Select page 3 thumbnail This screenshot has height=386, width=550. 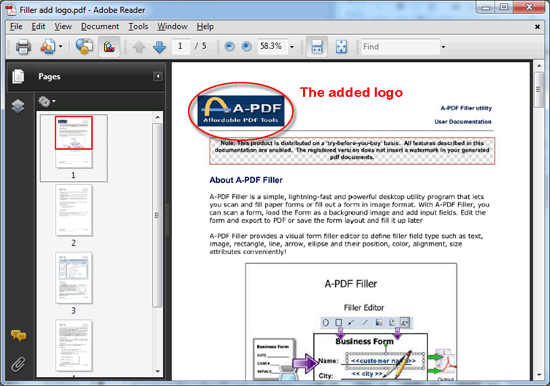pyautogui.click(x=74, y=278)
